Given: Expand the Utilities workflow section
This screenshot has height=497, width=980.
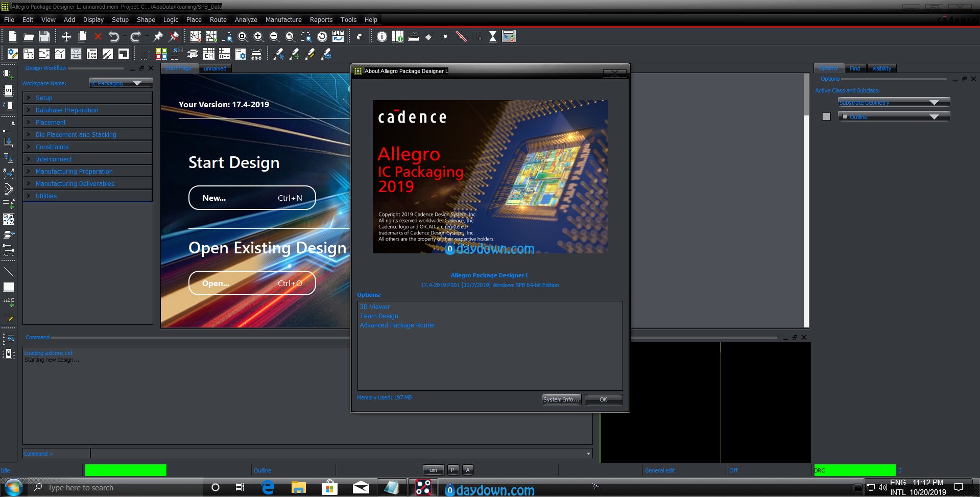Looking at the screenshot, I should (87, 196).
